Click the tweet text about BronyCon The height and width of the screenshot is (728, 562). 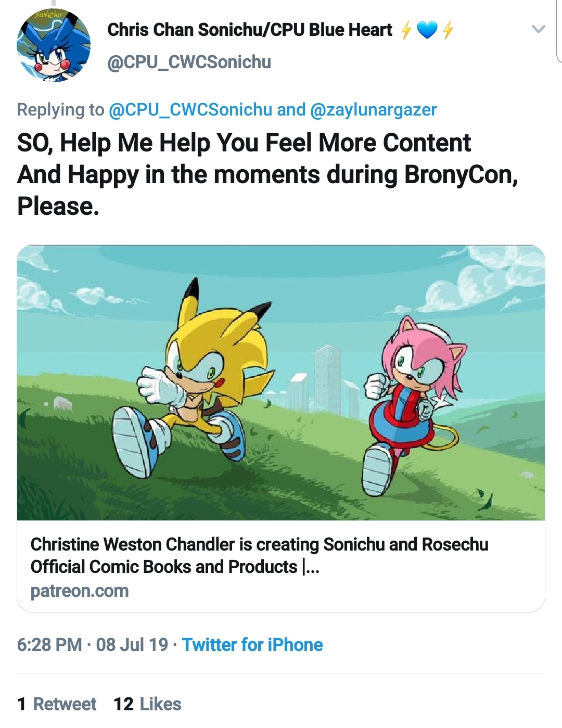pyautogui.click(x=267, y=174)
